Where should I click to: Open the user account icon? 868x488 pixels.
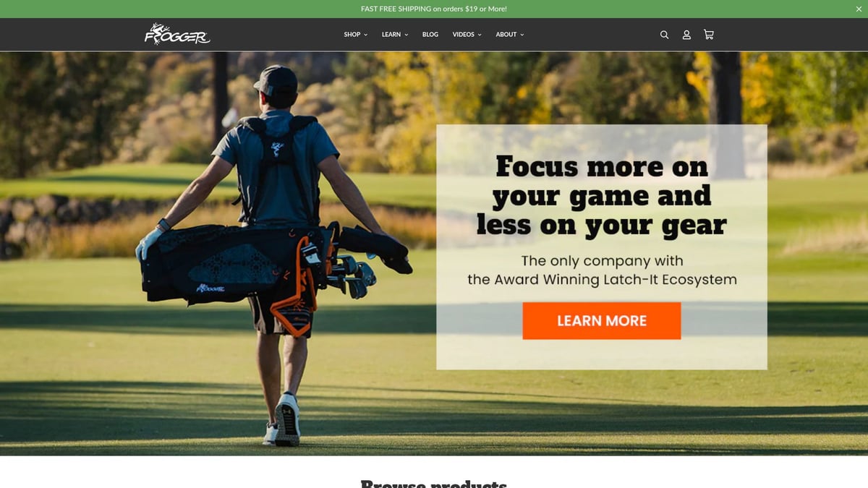tap(686, 35)
